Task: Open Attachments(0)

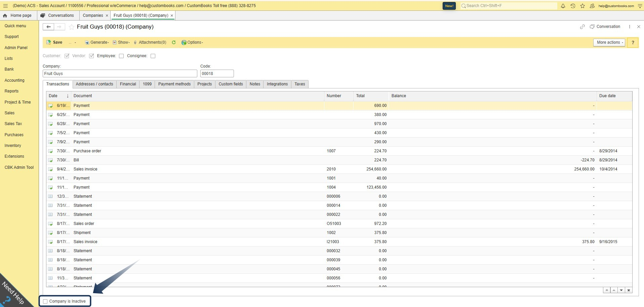Action: 150,42
